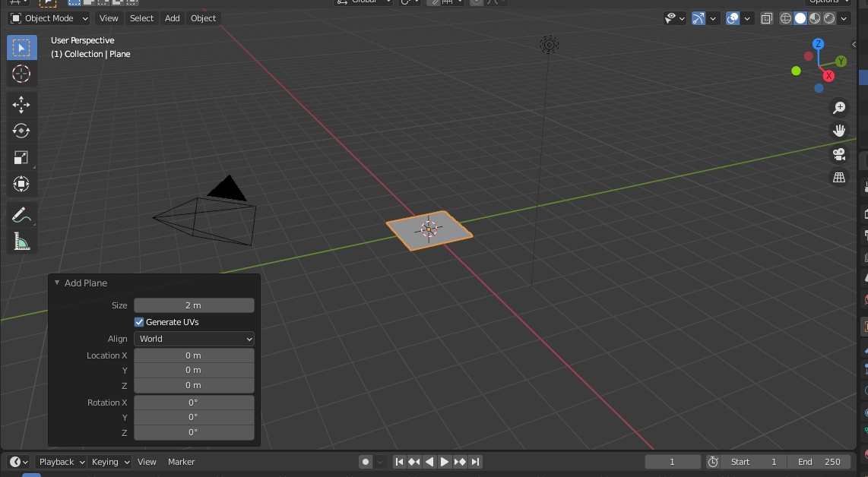Jump to the timeline end frame

click(x=475, y=462)
